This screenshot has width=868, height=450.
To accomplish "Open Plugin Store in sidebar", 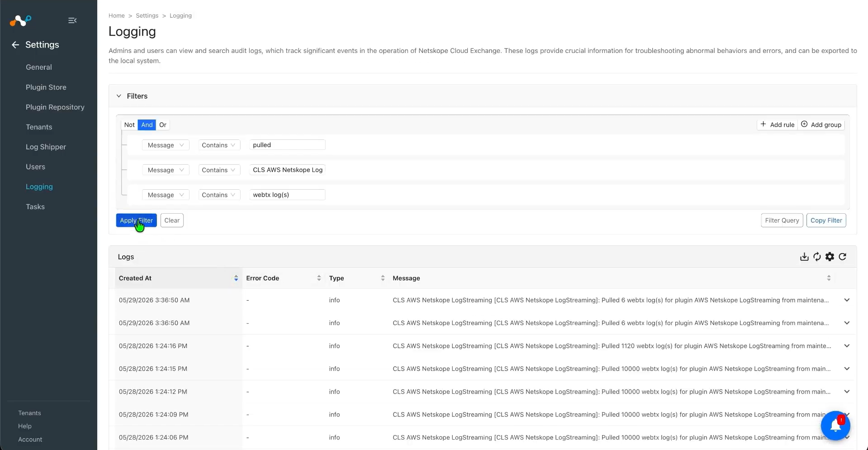I will [46, 87].
